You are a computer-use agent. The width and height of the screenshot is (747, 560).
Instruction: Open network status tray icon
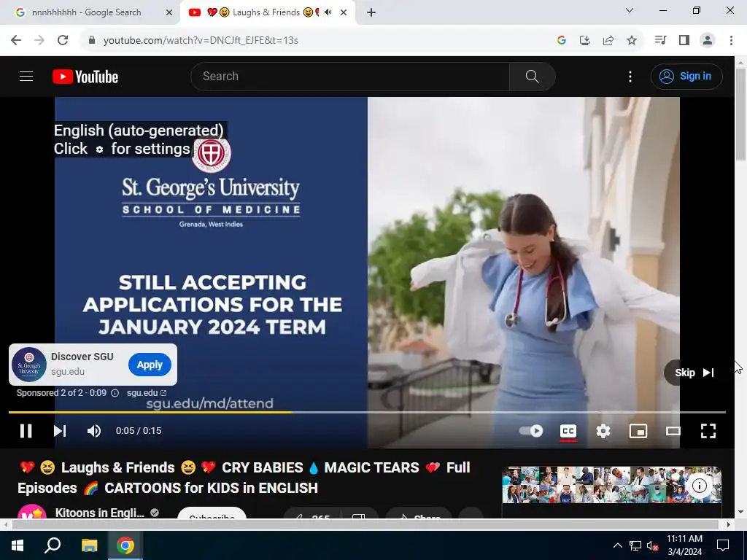pos(635,545)
